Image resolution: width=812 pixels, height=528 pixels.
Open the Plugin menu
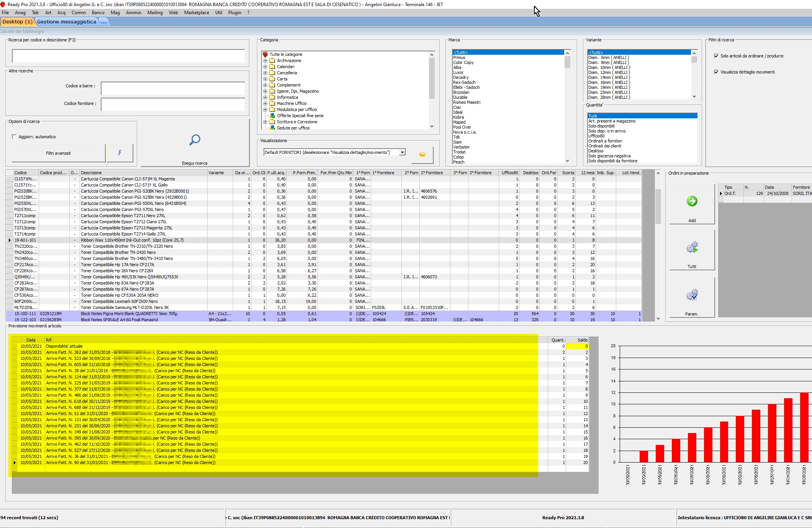coord(235,13)
